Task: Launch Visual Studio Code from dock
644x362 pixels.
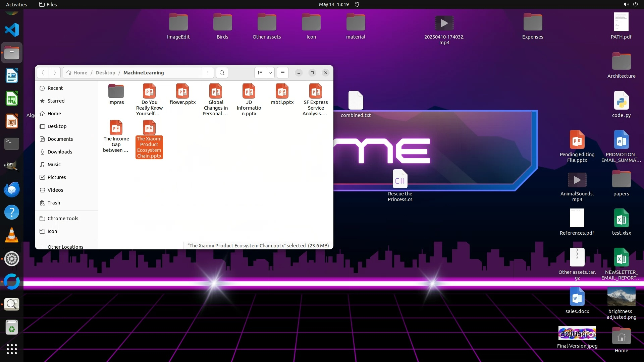Action: [12, 30]
